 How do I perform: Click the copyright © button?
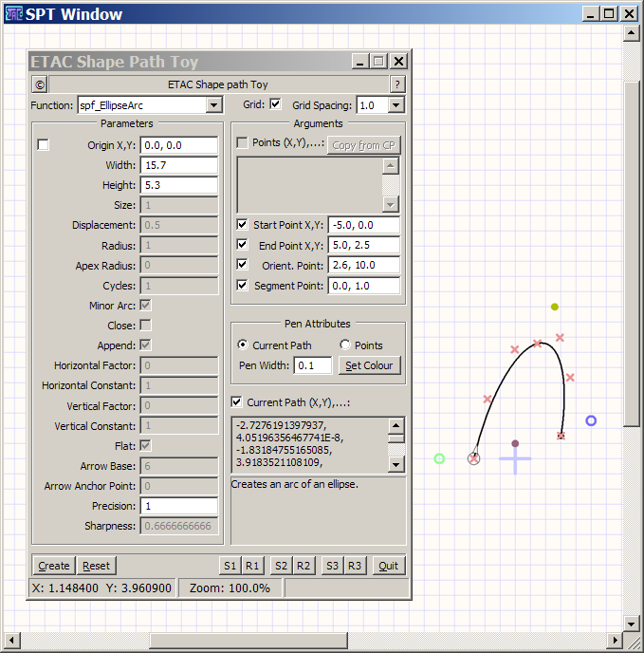tap(39, 84)
